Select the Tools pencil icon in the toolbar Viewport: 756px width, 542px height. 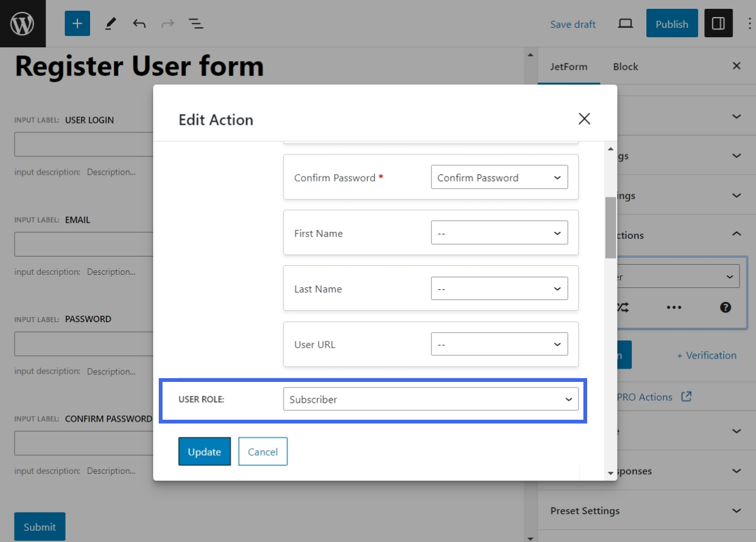click(111, 23)
